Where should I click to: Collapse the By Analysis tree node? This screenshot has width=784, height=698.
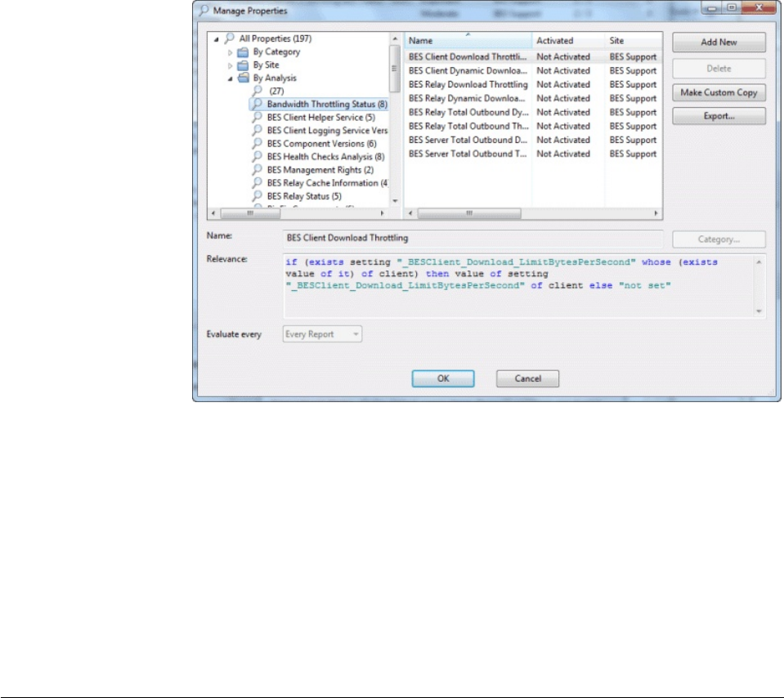coord(230,78)
